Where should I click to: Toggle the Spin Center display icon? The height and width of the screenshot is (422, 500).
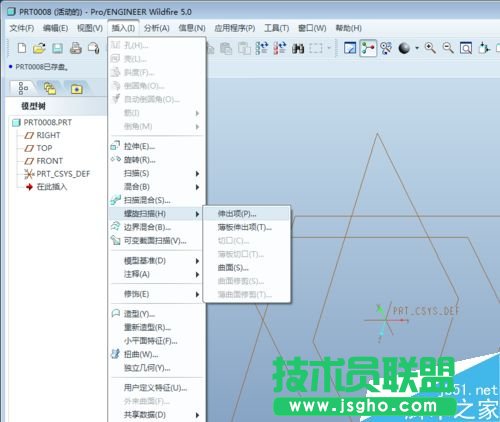click(368, 48)
